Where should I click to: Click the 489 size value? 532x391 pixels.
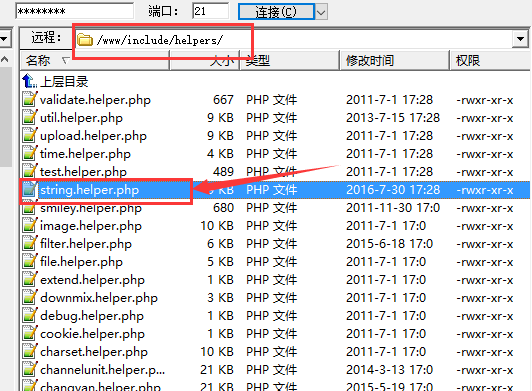coord(223,172)
